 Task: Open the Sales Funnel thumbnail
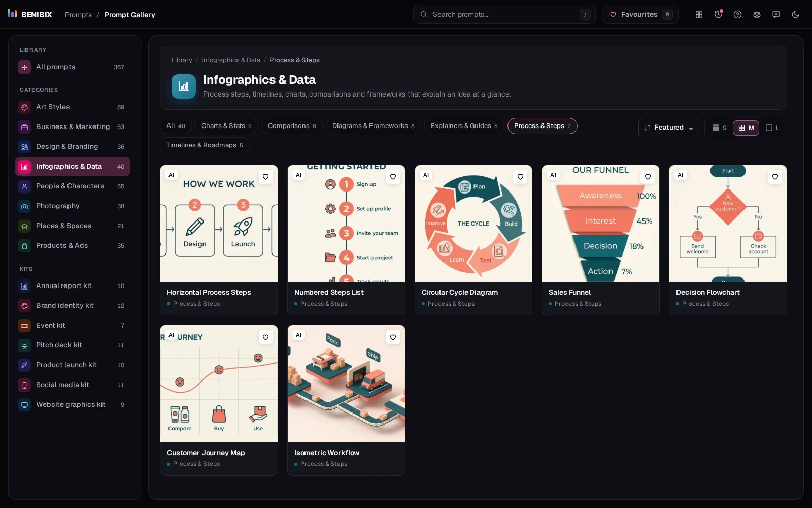click(600, 224)
